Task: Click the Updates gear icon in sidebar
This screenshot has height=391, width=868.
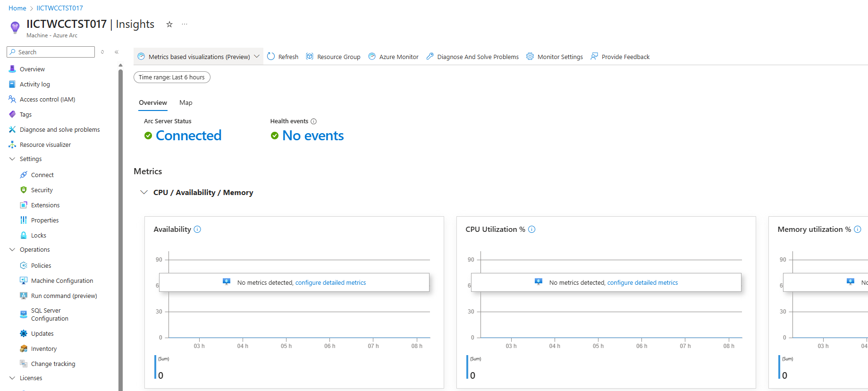Action: pyautogui.click(x=24, y=333)
